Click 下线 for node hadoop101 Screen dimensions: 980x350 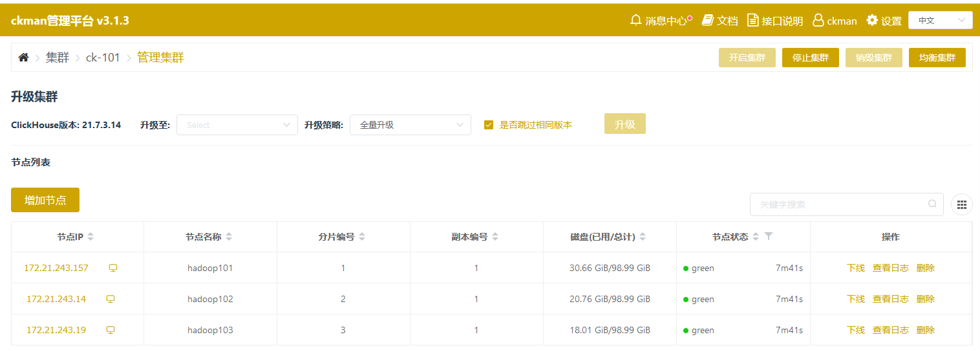(856, 268)
